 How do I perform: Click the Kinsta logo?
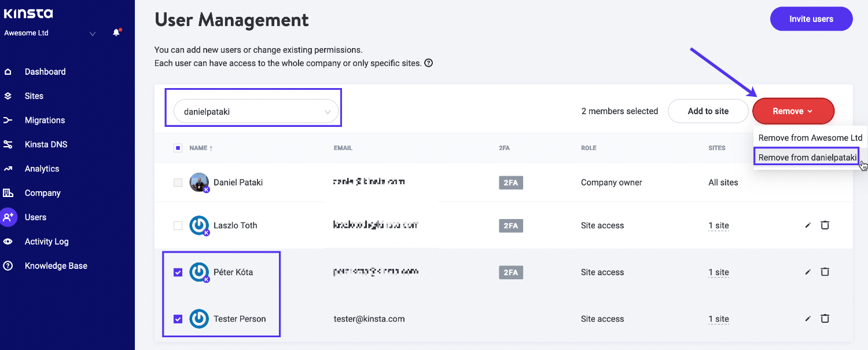(28, 14)
